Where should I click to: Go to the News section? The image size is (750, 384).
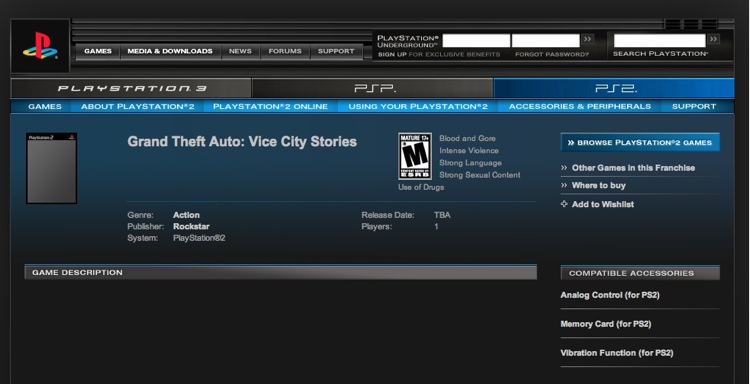240,51
